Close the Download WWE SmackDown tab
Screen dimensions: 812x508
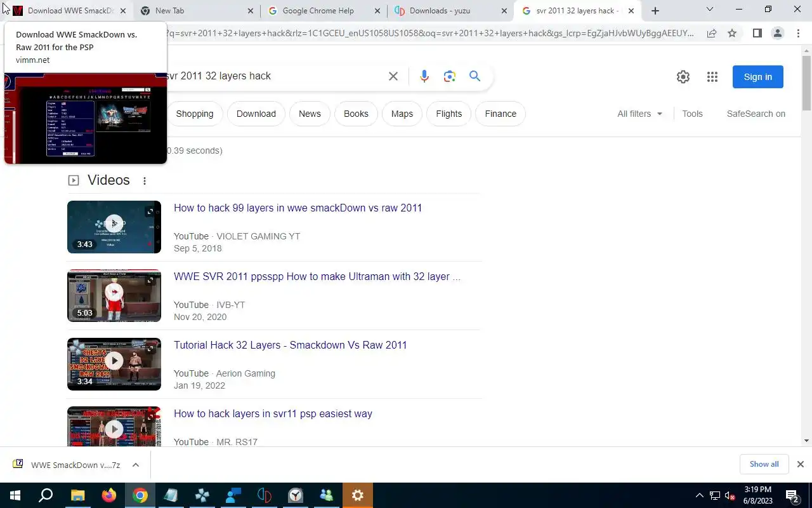(123, 11)
